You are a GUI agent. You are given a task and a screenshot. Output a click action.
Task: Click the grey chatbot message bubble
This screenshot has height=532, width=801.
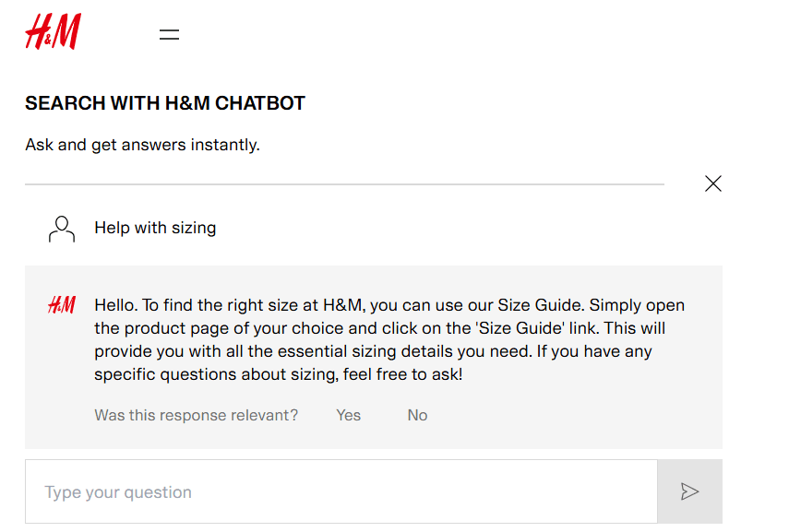[x=369, y=358]
